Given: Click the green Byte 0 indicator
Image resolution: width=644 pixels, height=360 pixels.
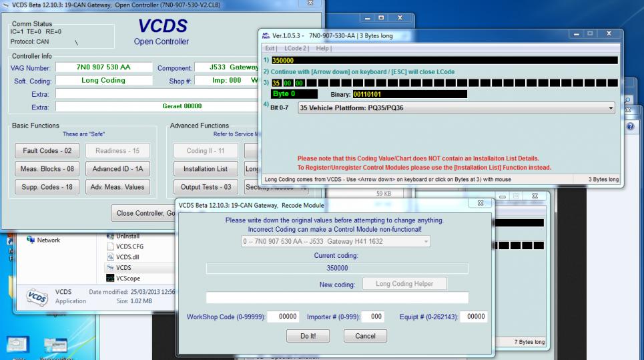Looking at the screenshot, I should click(x=294, y=94).
